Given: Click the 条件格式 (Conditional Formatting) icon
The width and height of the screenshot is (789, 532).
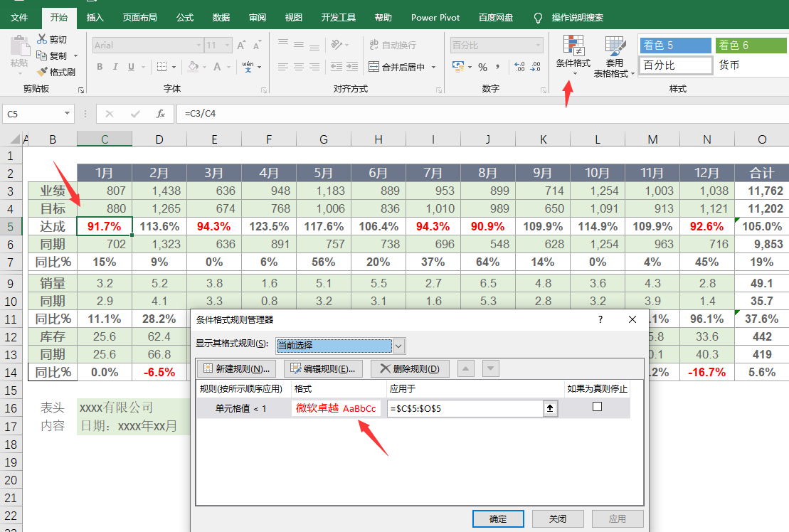Looking at the screenshot, I should [x=573, y=46].
